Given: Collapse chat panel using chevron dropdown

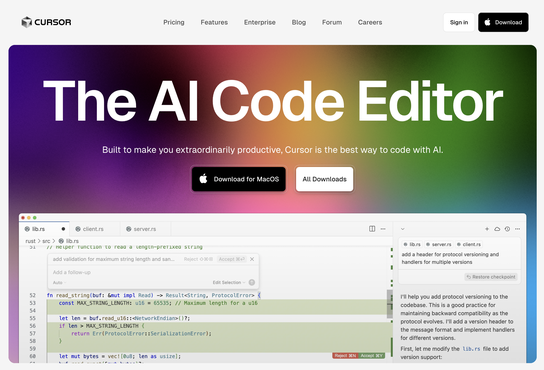Looking at the screenshot, I should point(402,229).
